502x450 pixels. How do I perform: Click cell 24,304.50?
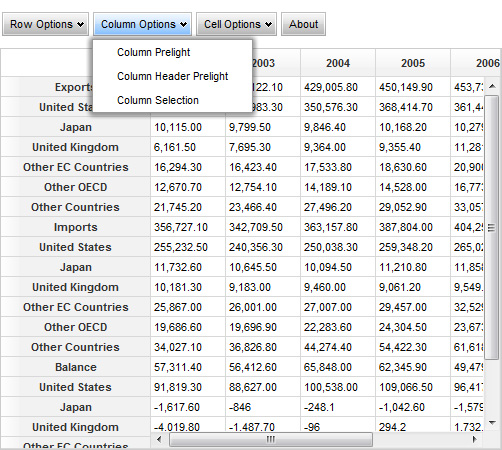(413, 327)
